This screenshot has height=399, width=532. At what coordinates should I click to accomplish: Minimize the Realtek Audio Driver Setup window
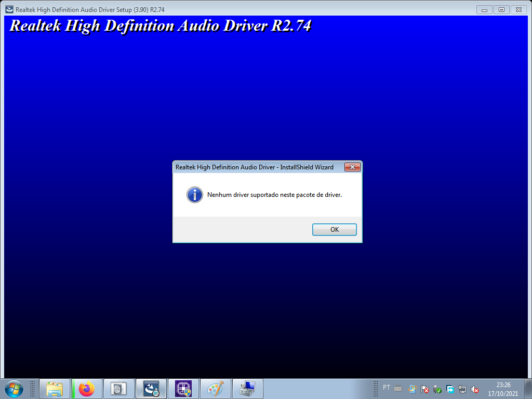(x=484, y=10)
